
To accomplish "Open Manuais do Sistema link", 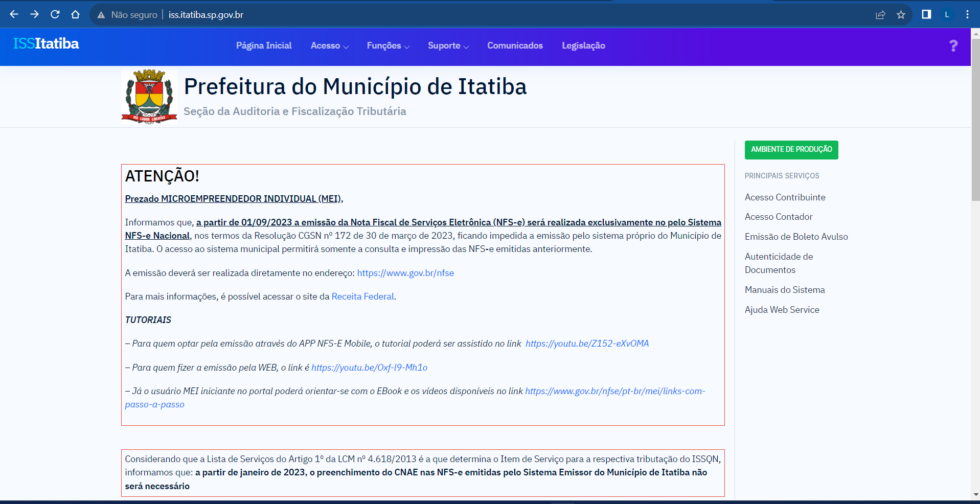I will click(x=785, y=290).
